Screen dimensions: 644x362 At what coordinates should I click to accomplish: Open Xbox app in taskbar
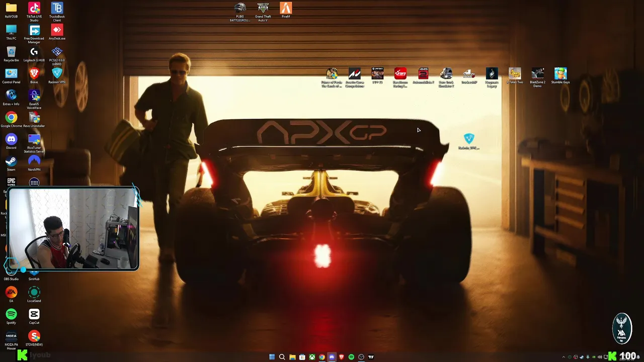(x=312, y=357)
